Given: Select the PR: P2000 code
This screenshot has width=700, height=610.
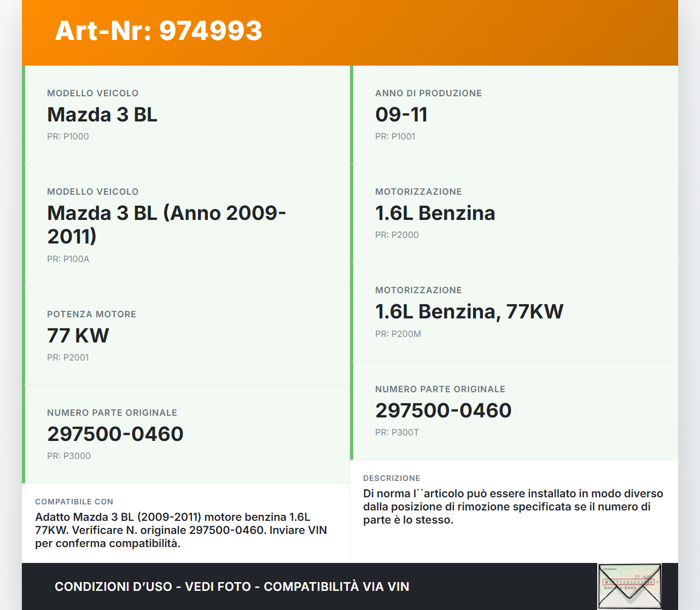Looking at the screenshot, I should (397, 235).
